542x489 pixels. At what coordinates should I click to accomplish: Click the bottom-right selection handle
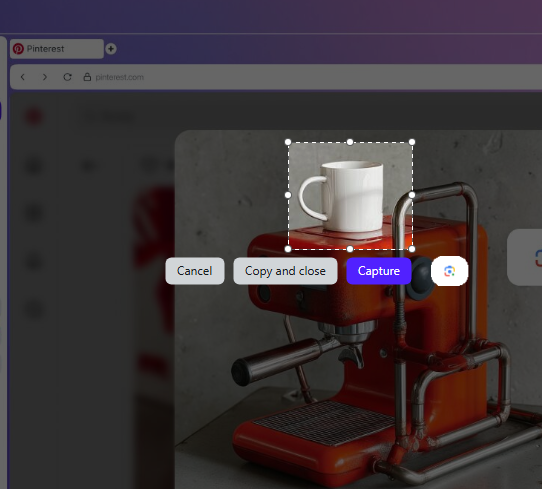(x=412, y=249)
